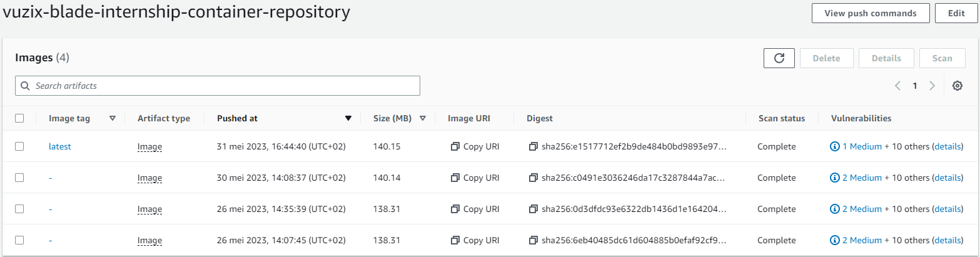
Task: Sort by Size (MB) column arrow
Action: pyautogui.click(x=423, y=118)
